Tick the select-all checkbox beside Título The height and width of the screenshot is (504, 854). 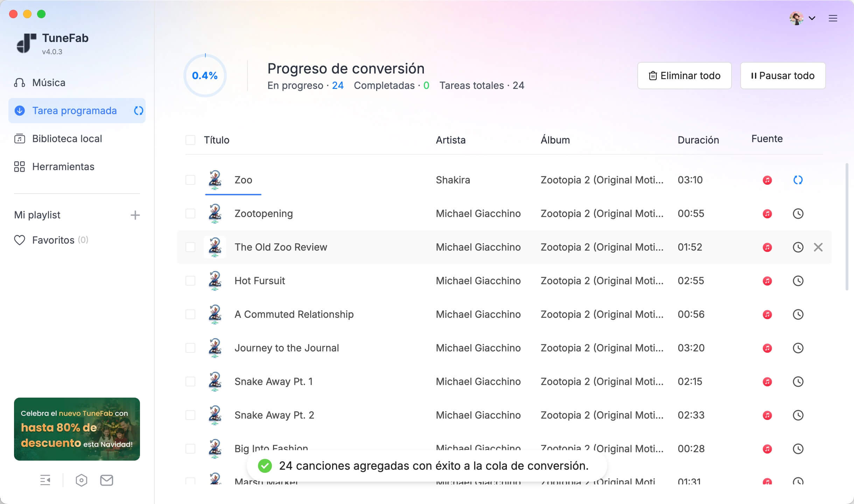pos(190,140)
